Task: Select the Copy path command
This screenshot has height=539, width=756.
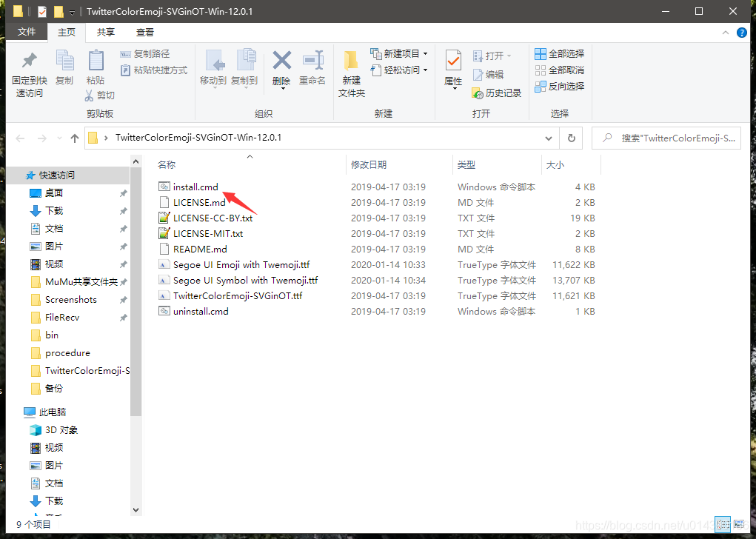Action: (x=144, y=54)
